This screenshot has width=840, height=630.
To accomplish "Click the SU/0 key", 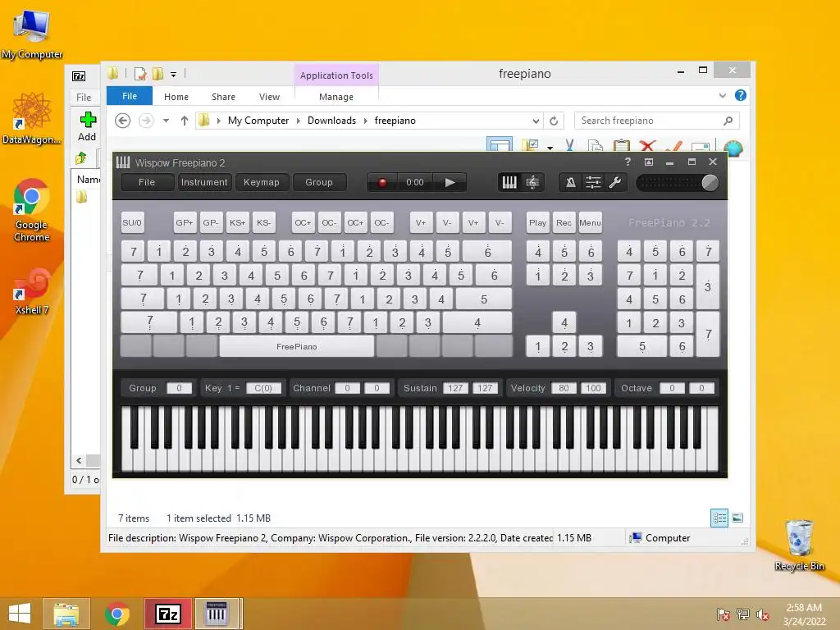I will click(x=132, y=223).
